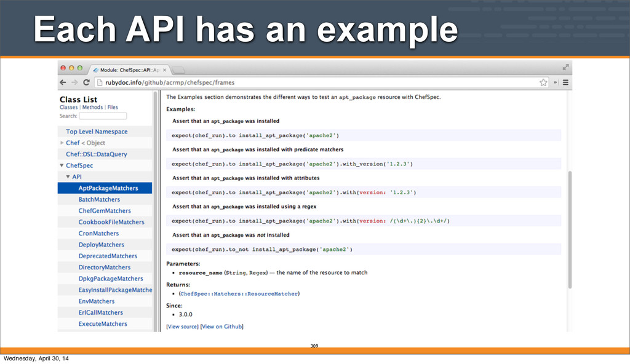Open EasyInstallPackageMatchers
Image resolution: width=630 pixels, height=364 pixels.
(115, 290)
